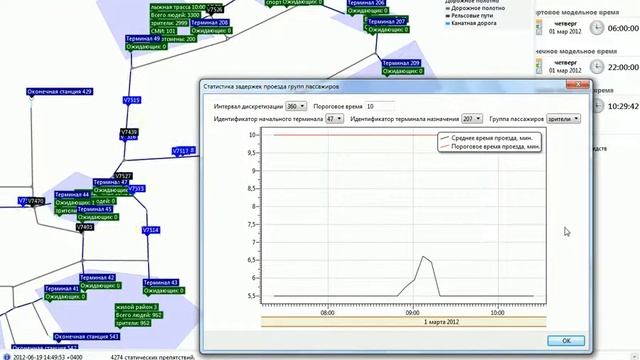Click the Дорожное полотно legend item
640x360 pixels.
pos(475,8)
